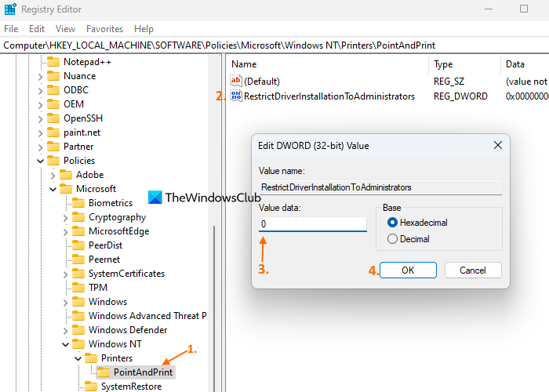The image size is (549, 392).
Task: Click the Printers folder icon
Action: pos(91,358)
